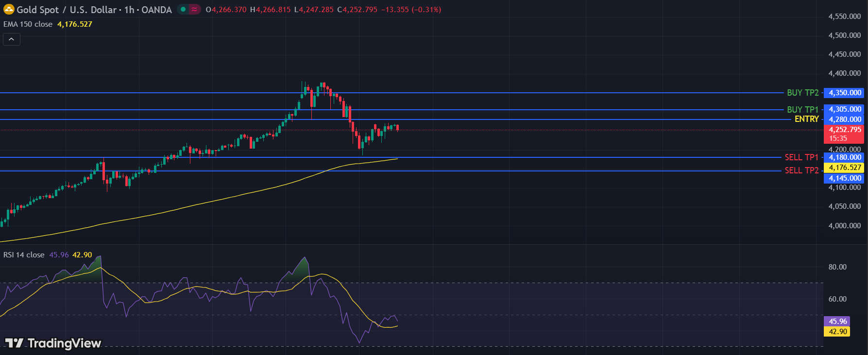868x355 pixels.
Task: Select the SELL TP2 line label
Action: point(801,170)
